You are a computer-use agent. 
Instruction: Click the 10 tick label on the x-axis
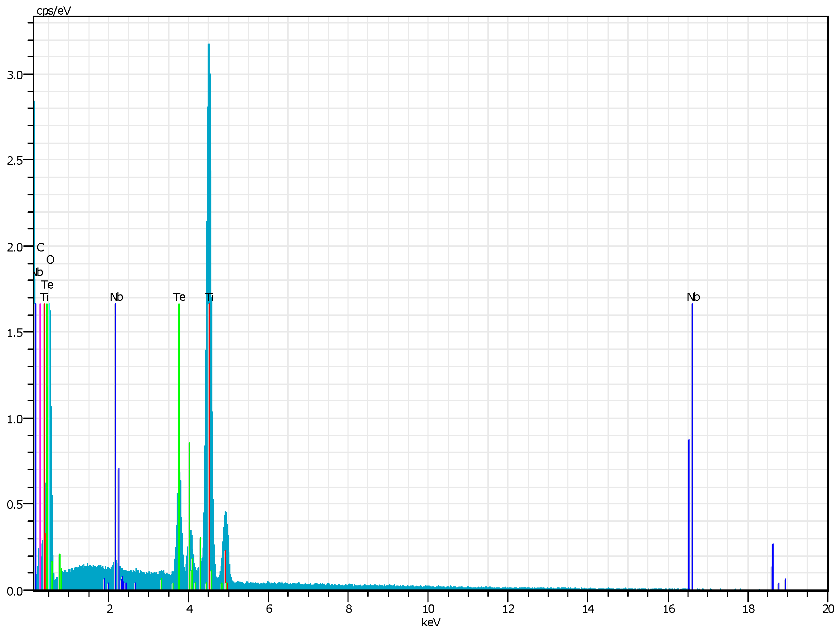click(429, 609)
